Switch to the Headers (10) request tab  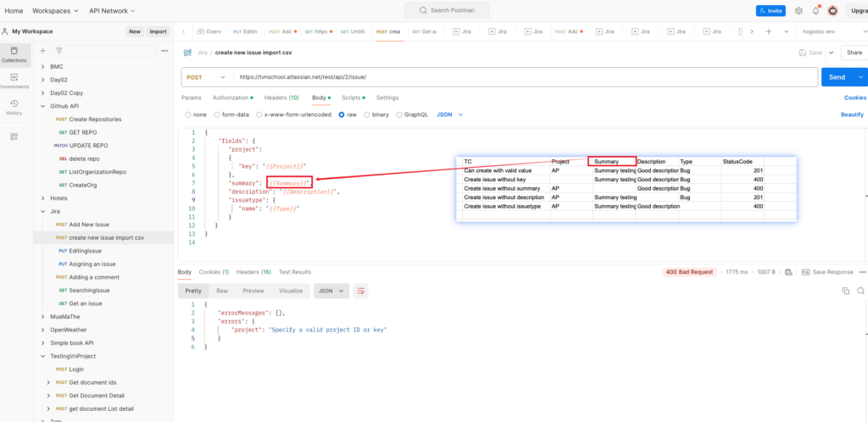click(281, 97)
